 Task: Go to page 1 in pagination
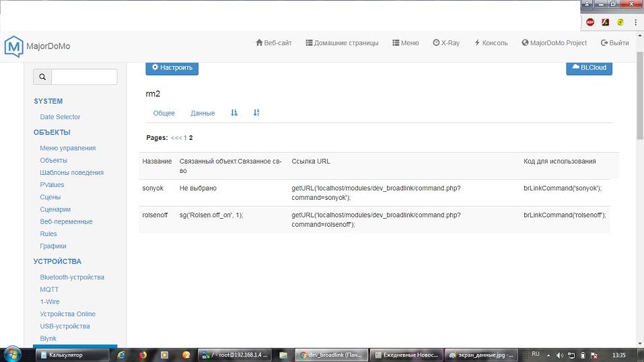186,137
